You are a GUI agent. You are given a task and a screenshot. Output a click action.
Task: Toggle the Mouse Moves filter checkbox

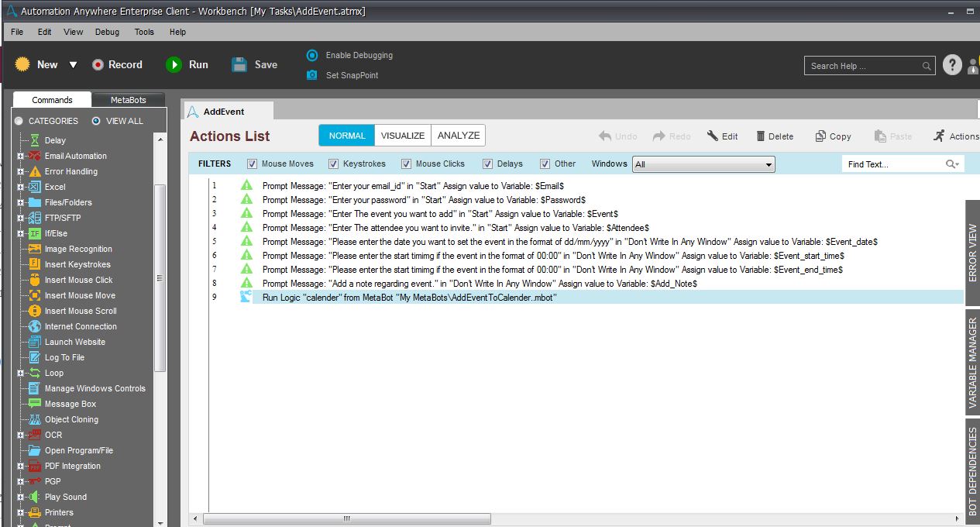pyautogui.click(x=252, y=164)
